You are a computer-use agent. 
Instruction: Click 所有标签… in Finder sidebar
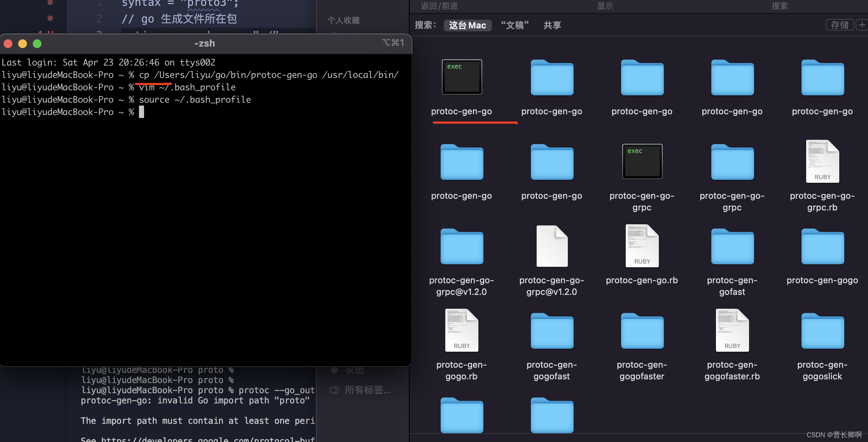tap(367, 390)
